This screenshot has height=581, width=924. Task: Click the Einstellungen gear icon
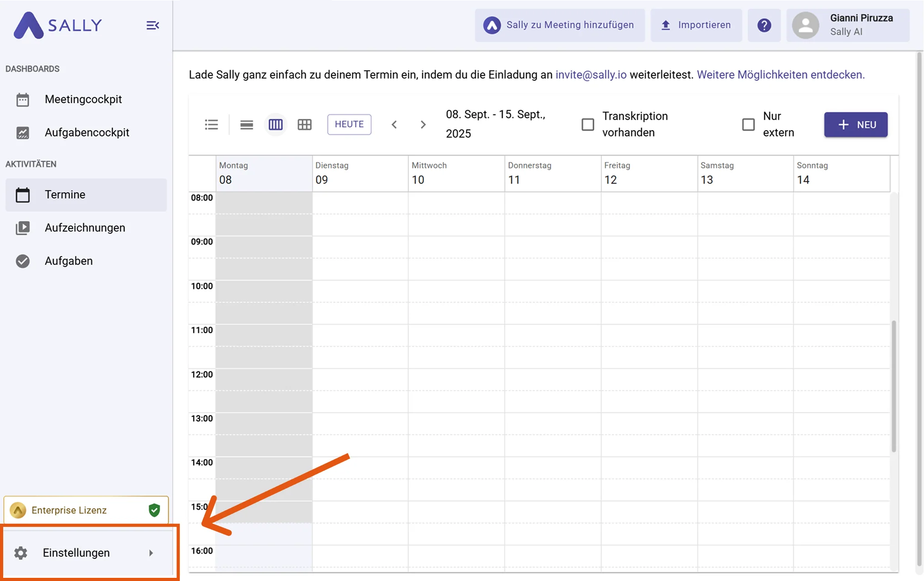click(20, 553)
